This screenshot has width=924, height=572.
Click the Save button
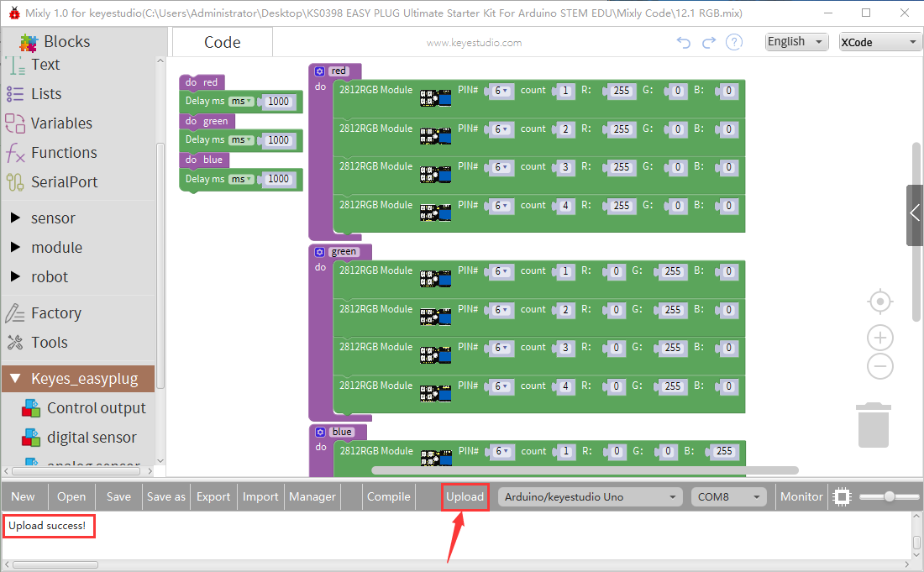(x=118, y=496)
